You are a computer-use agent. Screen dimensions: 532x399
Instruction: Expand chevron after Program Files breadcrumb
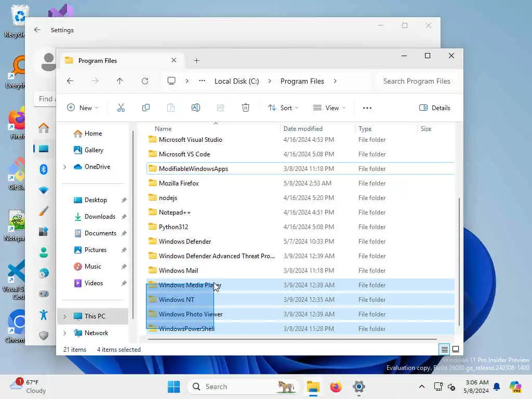tap(335, 81)
